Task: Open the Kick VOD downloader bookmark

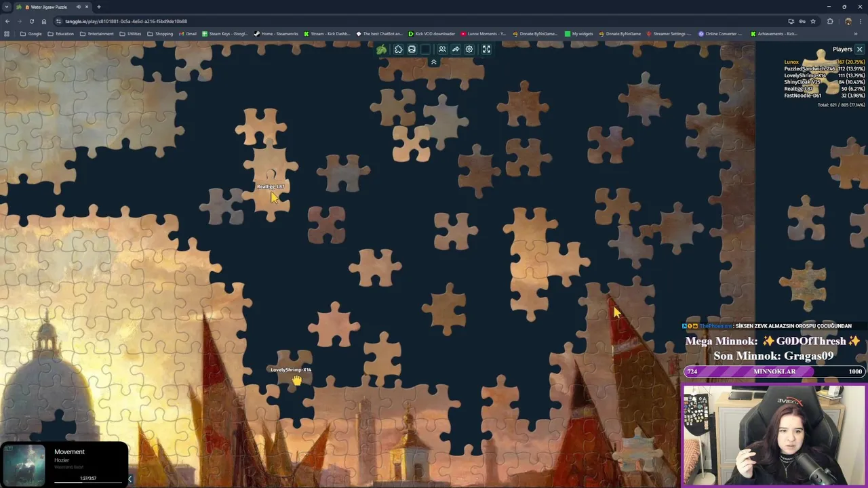Action: click(431, 34)
